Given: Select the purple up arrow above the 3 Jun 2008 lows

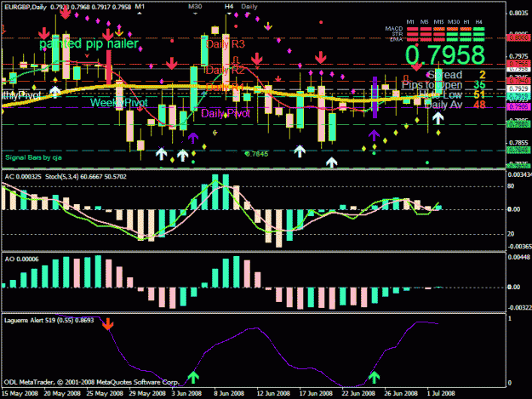Looking at the screenshot, I should pos(193,137).
